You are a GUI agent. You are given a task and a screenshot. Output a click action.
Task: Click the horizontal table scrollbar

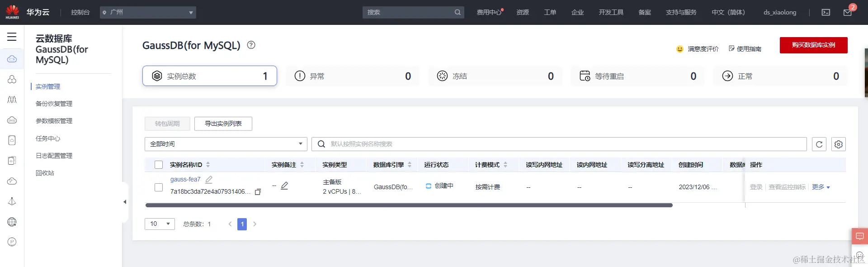click(x=409, y=205)
